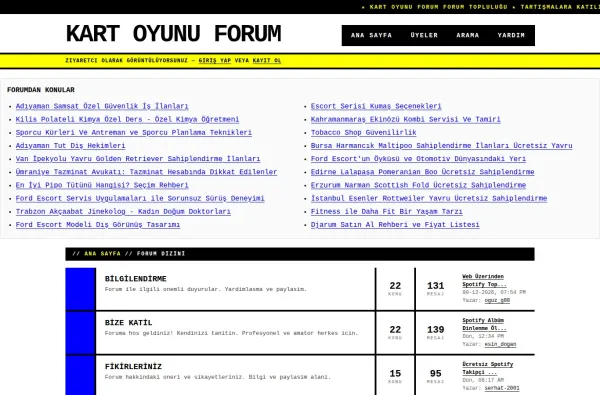Open the ANA SAYFA menu item
The image size is (600, 395).
coord(371,35)
